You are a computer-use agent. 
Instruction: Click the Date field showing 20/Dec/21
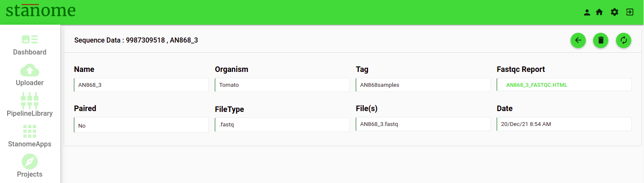click(564, 124)
